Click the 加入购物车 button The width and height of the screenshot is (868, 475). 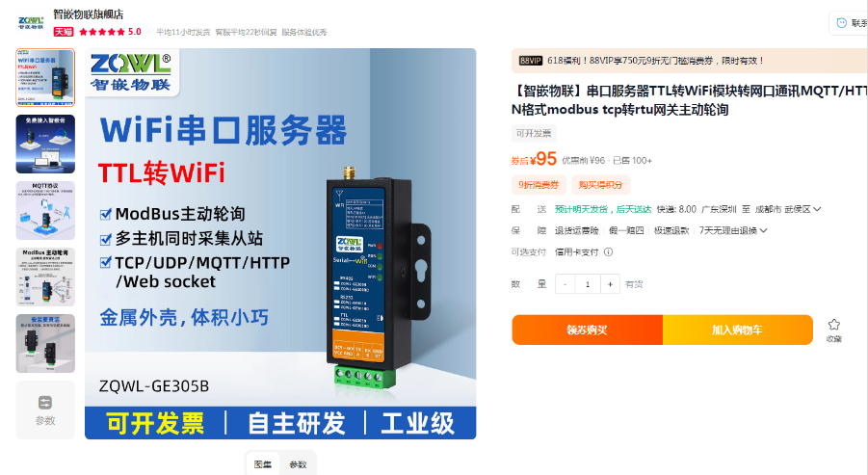[x=737, y=330]
